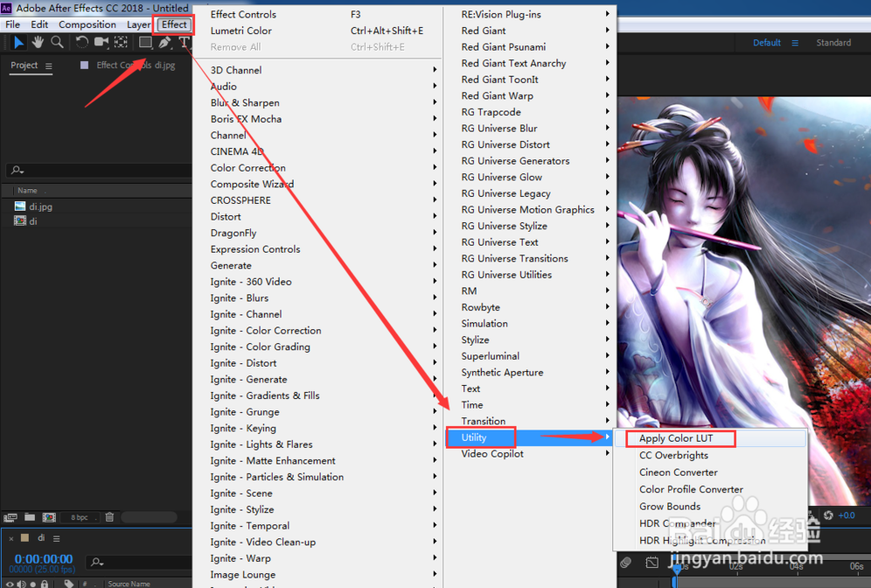Toggle the audio speaker column in timeline
Image resolution: width=871 pixels, height=588 pixels.
click(x=21, y=584)
